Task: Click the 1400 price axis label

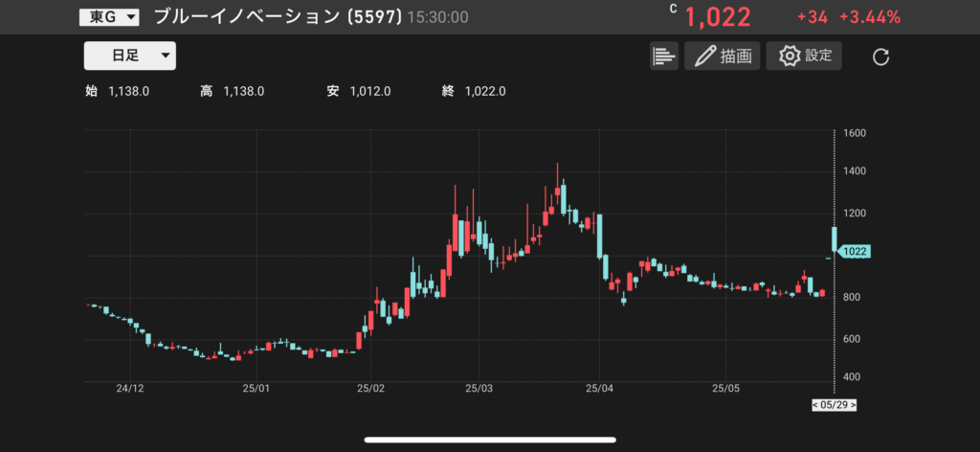Action: click(854, 171)
